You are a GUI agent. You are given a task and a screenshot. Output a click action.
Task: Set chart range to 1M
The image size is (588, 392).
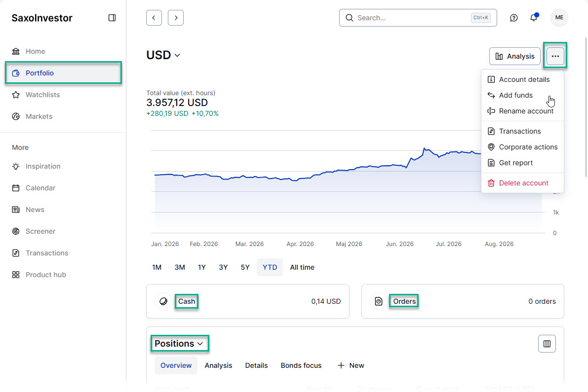(x=157, y=267)
